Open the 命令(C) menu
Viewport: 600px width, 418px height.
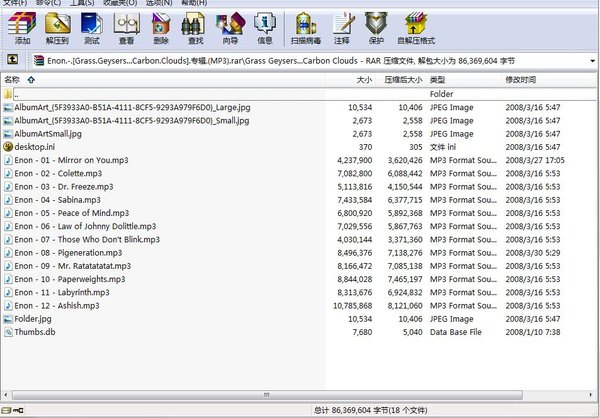point(48,3)
